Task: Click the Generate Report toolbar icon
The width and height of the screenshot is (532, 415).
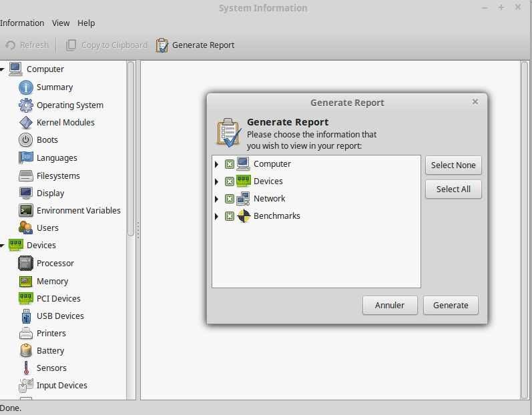Action: click(162, 45)
